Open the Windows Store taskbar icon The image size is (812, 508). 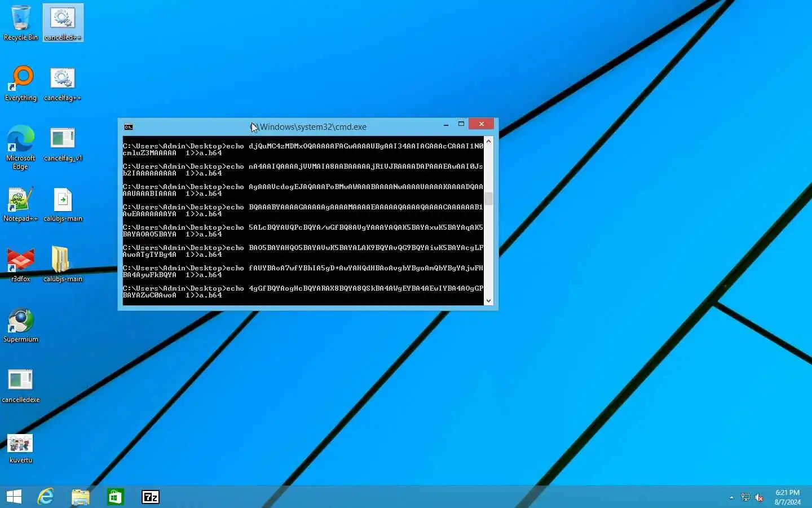coord(116,497)
